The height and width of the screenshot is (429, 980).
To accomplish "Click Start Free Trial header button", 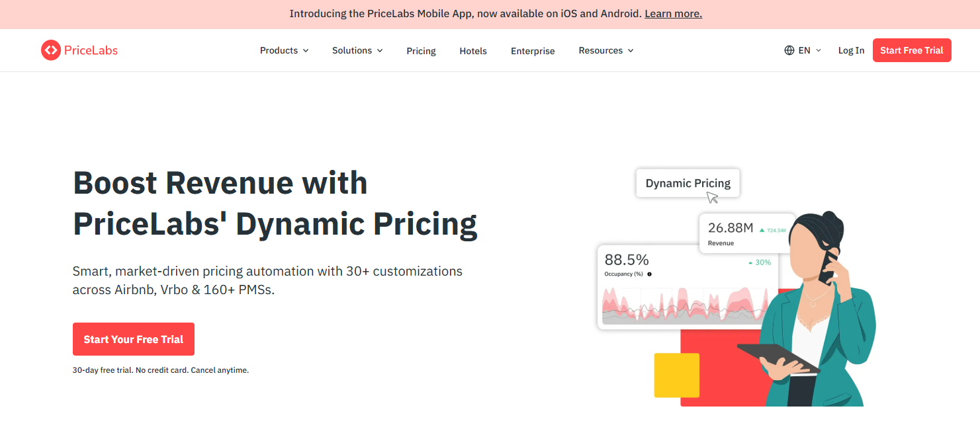I will click(912, 50).
